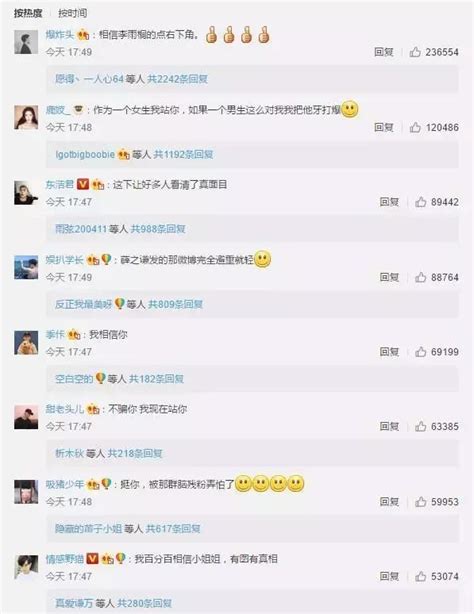Screen dimensions: 474x614
Task: Click 回复 on the 236554-like comment
Action: (384, 52)
